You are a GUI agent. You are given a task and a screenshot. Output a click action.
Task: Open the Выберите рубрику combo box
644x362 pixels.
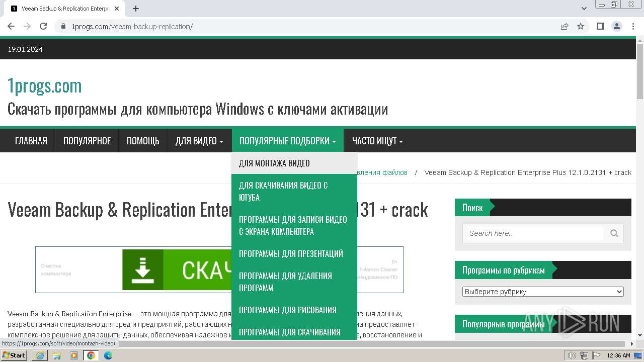[543, 292]
